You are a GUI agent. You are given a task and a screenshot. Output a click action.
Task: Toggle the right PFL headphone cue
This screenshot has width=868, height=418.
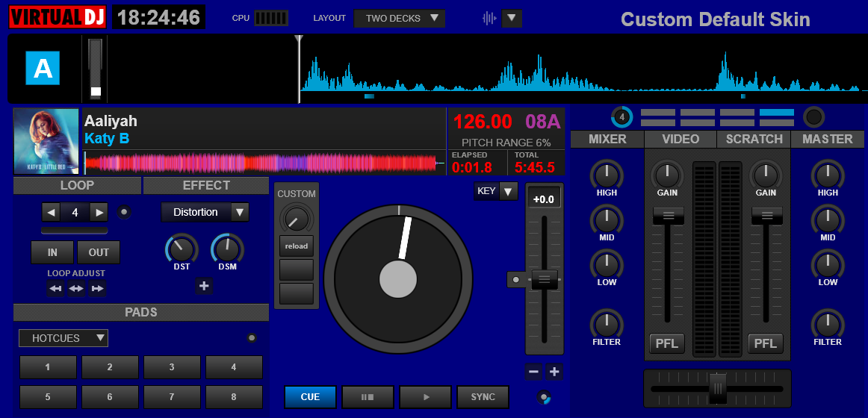tap(766, 343)
